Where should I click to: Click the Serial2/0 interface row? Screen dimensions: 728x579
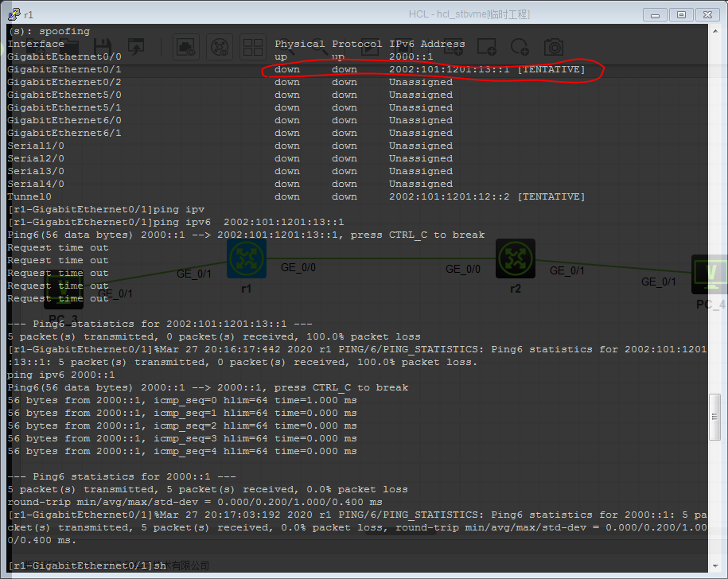tap(230, 159)
